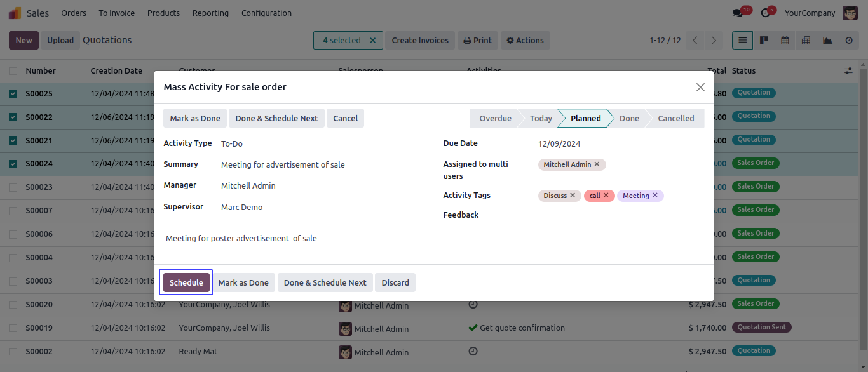Viewport: 868px width, 372px height.
Task: Open the Reporting menu
Action: point(210,13)
